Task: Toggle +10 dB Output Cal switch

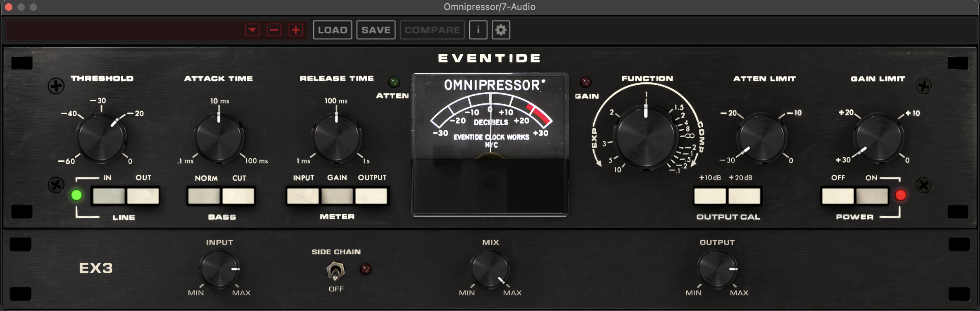Action: click(710, 196)
